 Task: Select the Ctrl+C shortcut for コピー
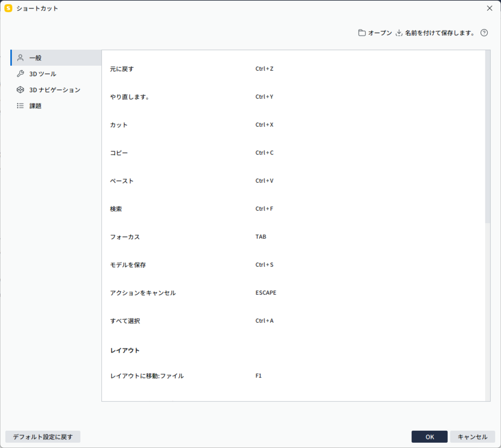pos(264,153)
